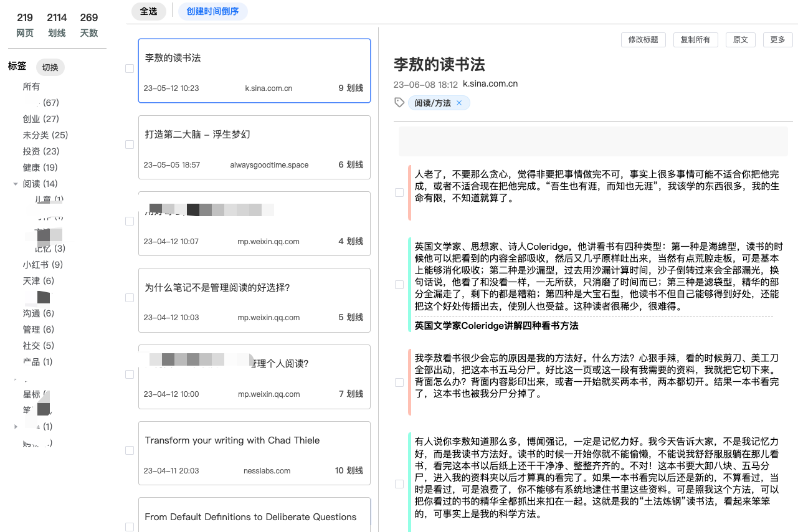Collapse the 阅读 tag tree arrow

click(16, 184)
